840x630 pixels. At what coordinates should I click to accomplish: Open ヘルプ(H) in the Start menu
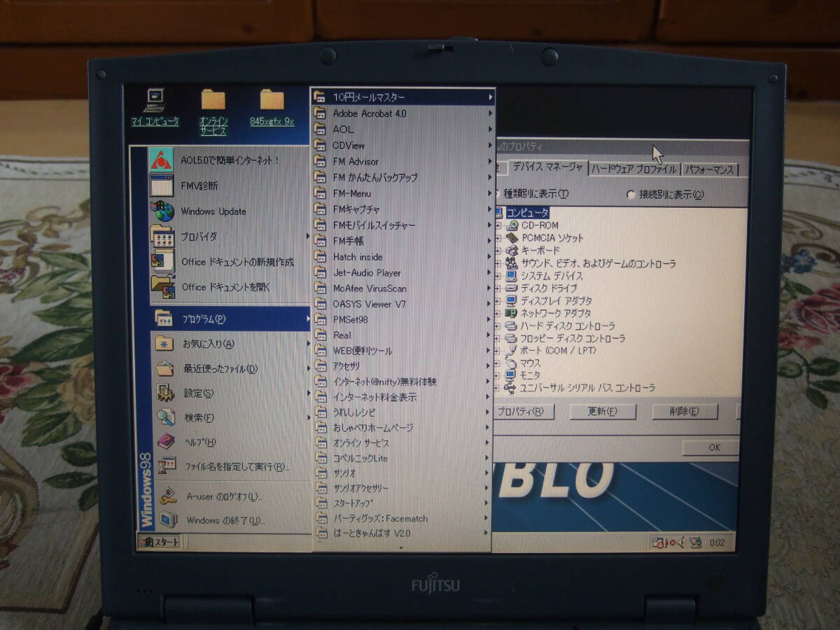[x=229, y=442]
